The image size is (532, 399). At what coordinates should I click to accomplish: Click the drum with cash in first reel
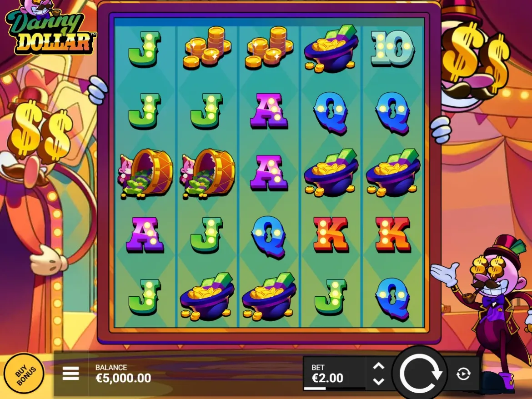pos(145,174)
